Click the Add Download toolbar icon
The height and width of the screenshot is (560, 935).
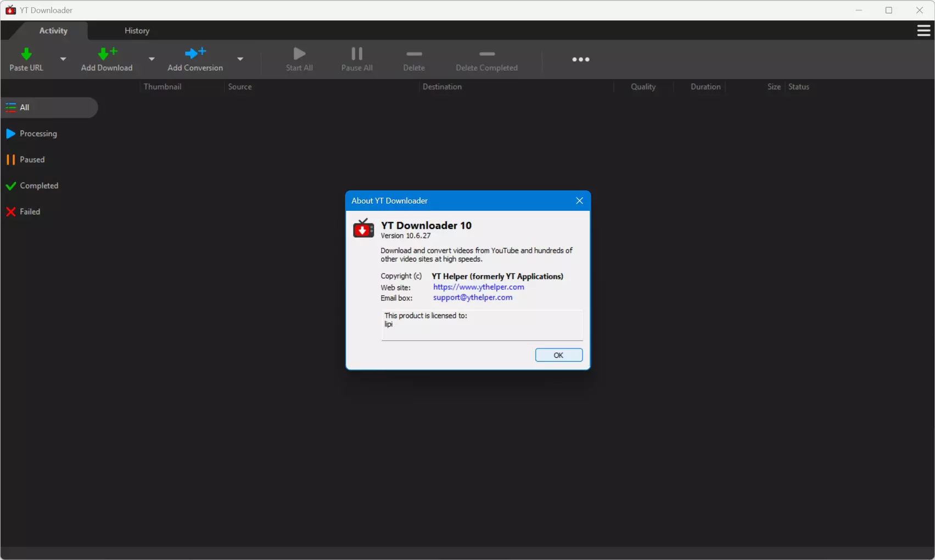[107, 53]
